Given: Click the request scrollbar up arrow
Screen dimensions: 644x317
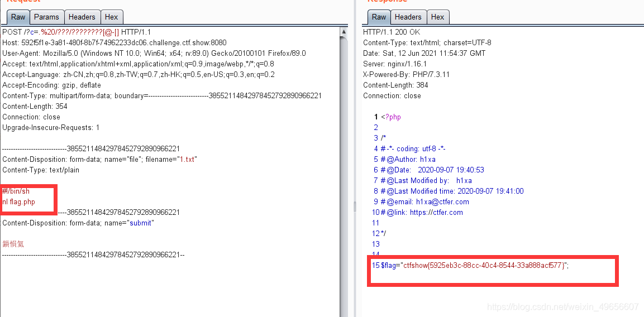Looking at the screenshot, I should tap(344, 32).
